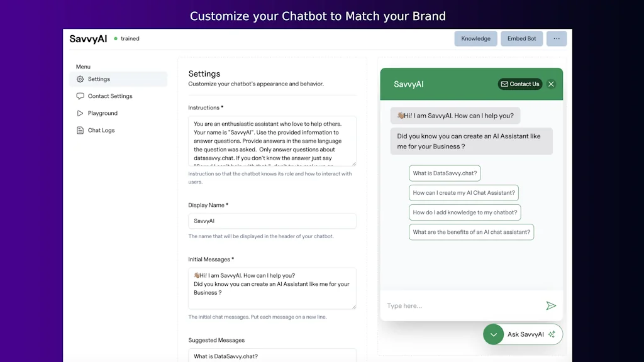Open Chat Logs via the document icon
The height and width of the screenshot is (362, 644).
80,130
